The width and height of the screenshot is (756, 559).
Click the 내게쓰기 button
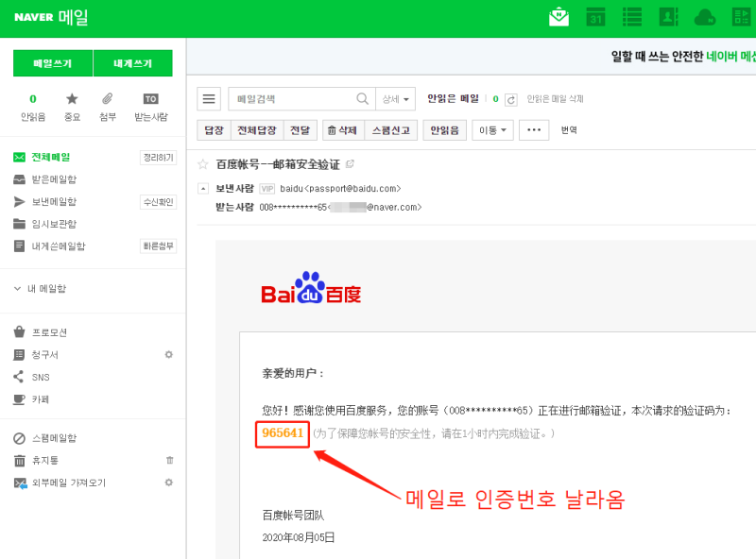tap(132, 63)
